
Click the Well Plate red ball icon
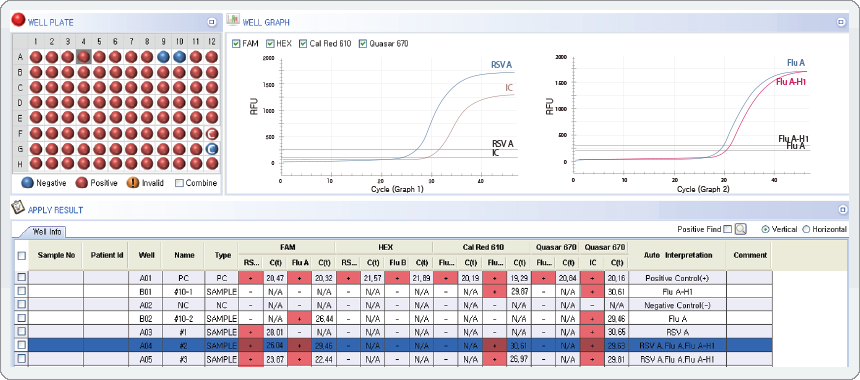pyautogui.click(x=18, y=21)
